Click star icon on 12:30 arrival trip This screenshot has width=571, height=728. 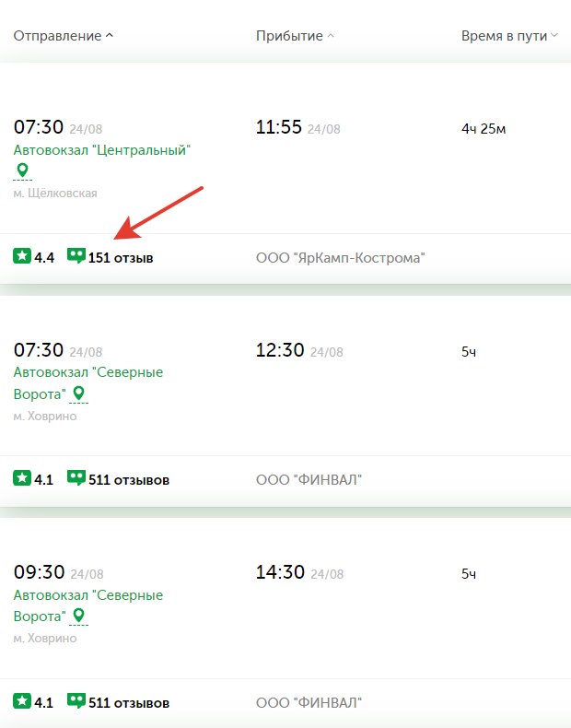22,477
